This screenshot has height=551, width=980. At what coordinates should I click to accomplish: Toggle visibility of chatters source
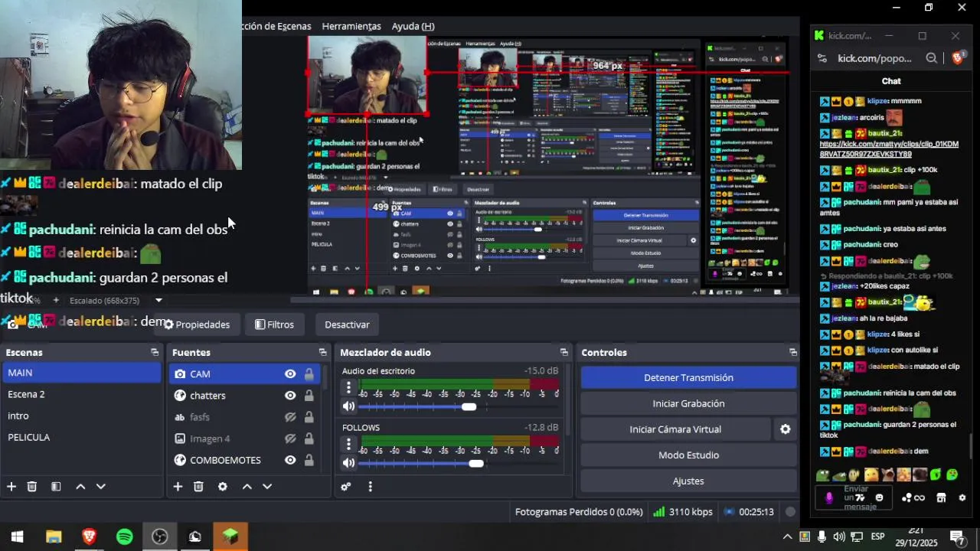point(290,396)
